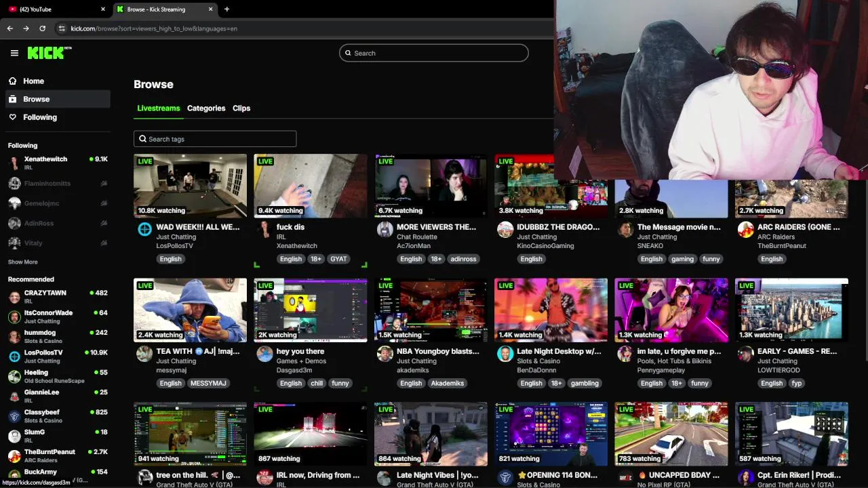Screen dimensions: 868x488
Task: Click TheBurntPeanut avatar under ARC RAIDERS stream
Action: click(746, 230)
